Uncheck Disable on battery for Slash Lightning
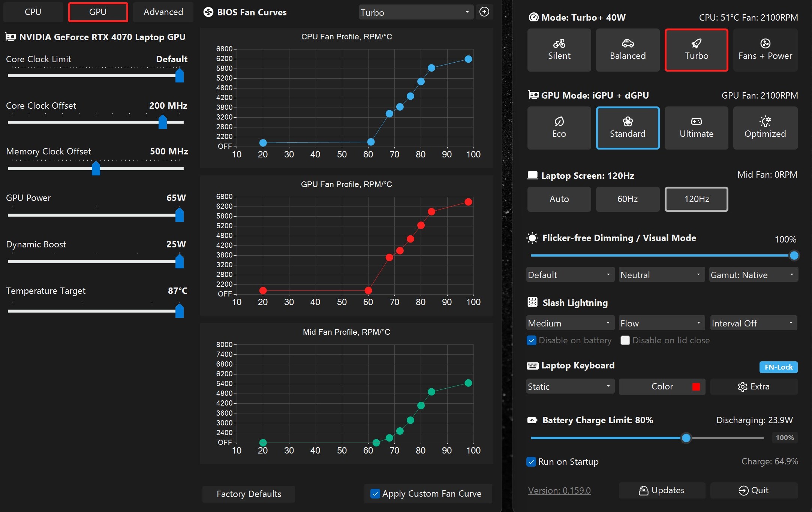This screenshot has height=512, width=812. (532, 340)
